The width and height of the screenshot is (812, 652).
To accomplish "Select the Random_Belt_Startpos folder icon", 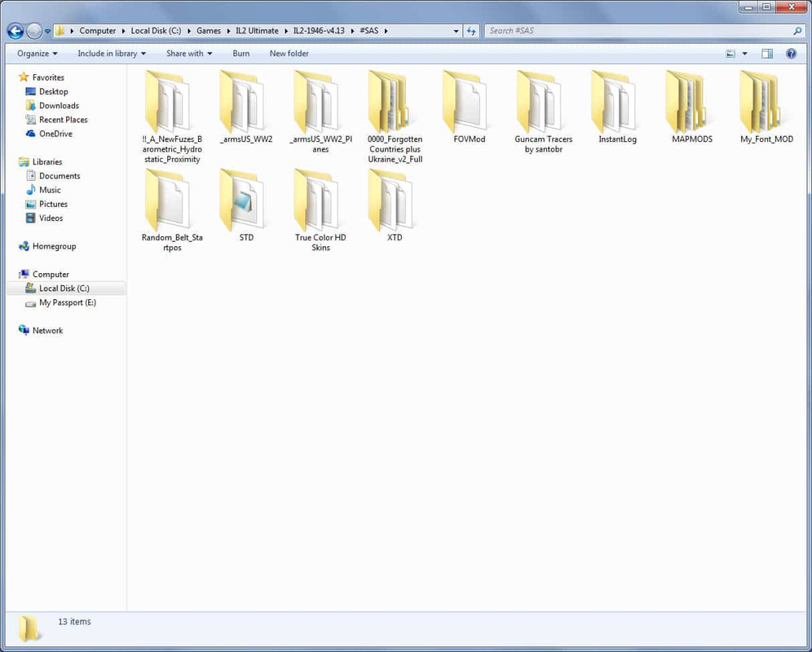I will 168,200.
